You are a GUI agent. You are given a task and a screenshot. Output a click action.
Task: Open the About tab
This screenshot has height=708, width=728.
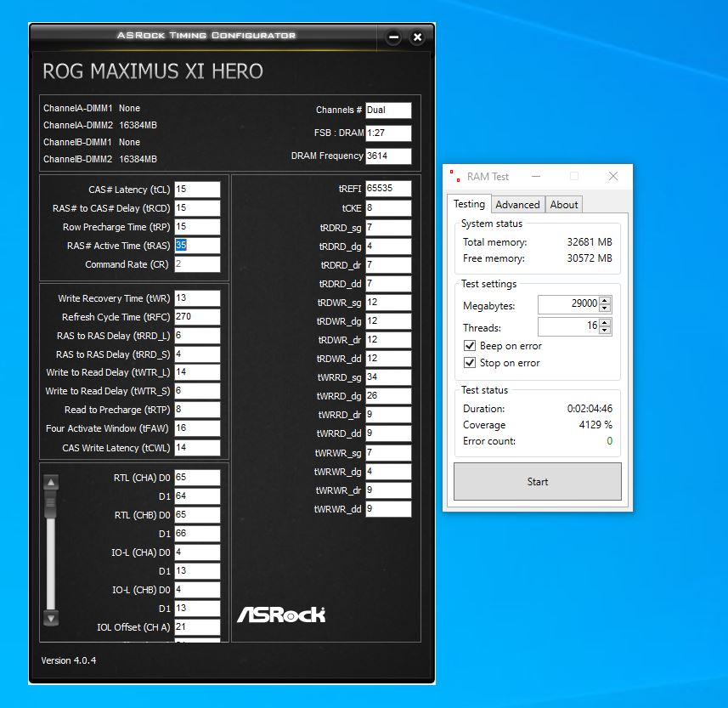(x=564, y=205)
